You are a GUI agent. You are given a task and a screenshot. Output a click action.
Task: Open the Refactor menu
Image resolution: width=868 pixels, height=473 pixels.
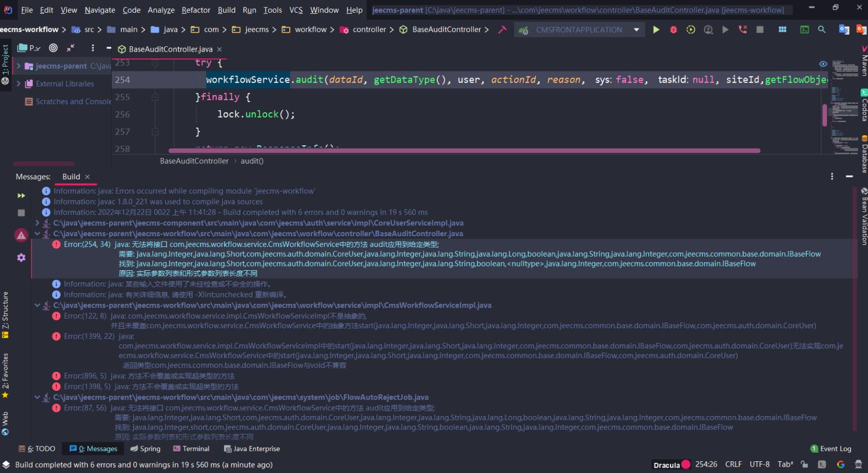coord(195,10)
